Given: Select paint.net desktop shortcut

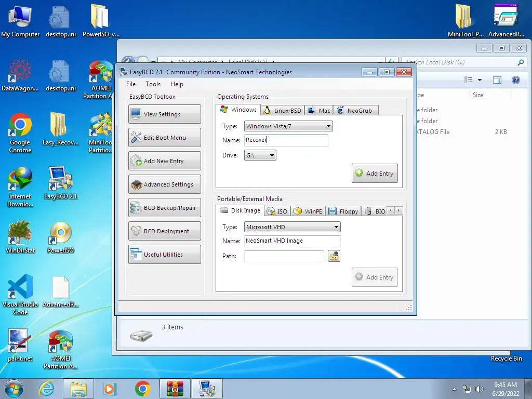Looking at the screenshot, I should click(x=20, y=345).
